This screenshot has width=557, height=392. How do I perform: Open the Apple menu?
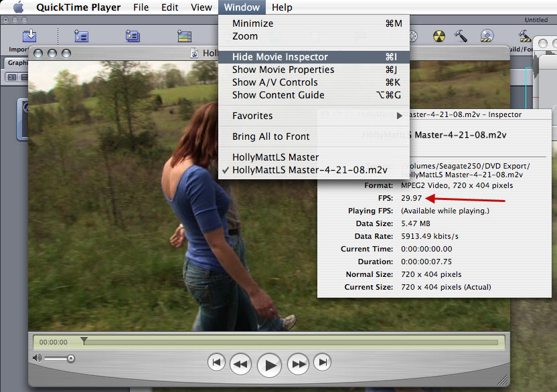pyautogui.click(x=18, y=7)
